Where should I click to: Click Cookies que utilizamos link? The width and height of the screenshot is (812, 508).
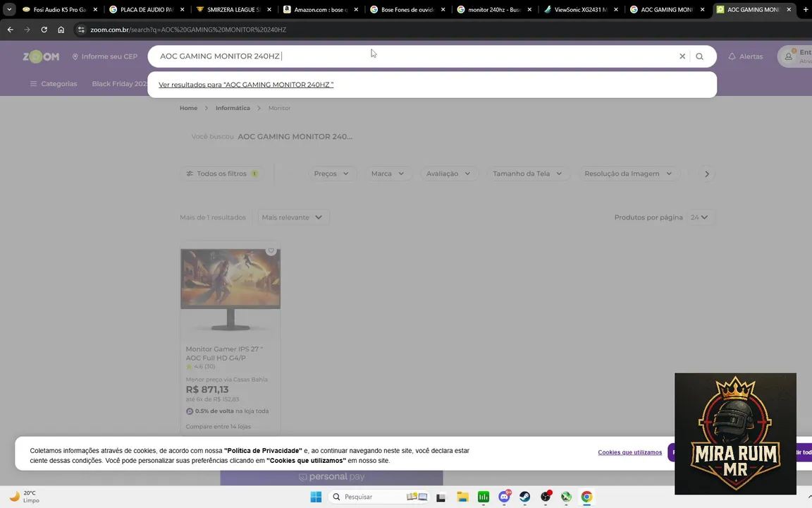[629, 452]
